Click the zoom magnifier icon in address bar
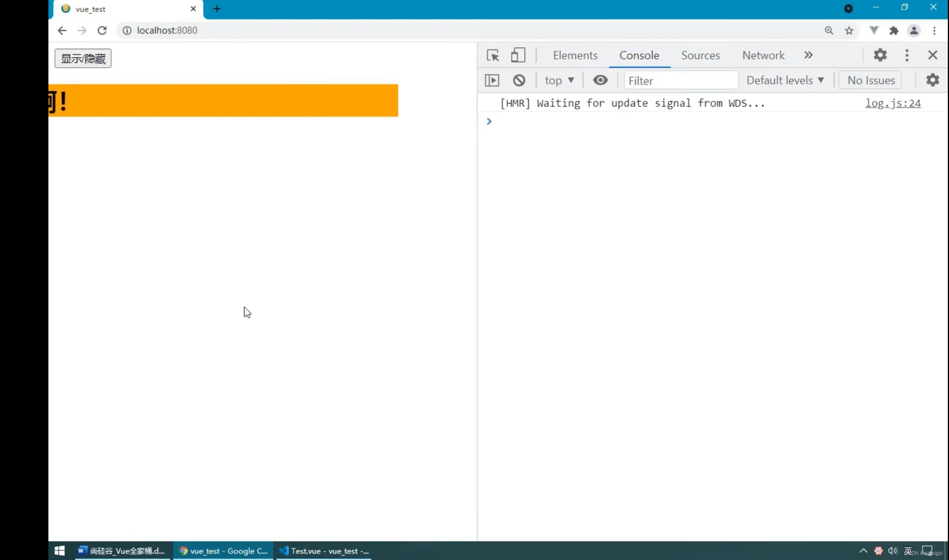 tap(829, 30)
